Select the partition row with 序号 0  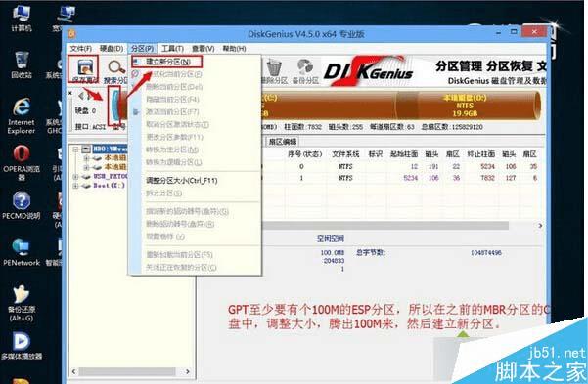403,166
